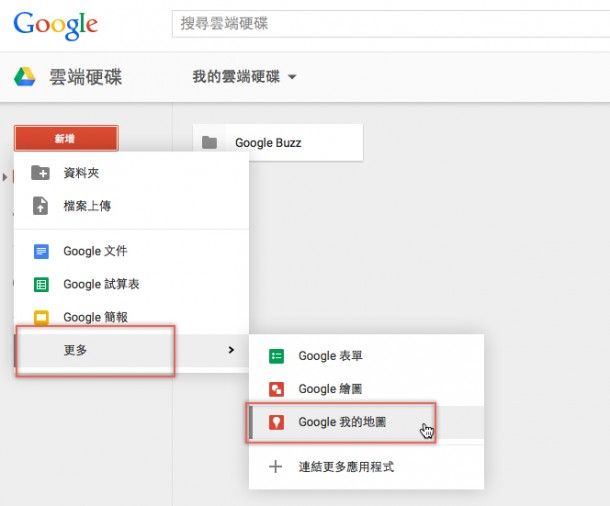Open the Google Buzz folder
The width and height of the screenshot is (610, 506).
pyautogui.click(x=268, y=143)
